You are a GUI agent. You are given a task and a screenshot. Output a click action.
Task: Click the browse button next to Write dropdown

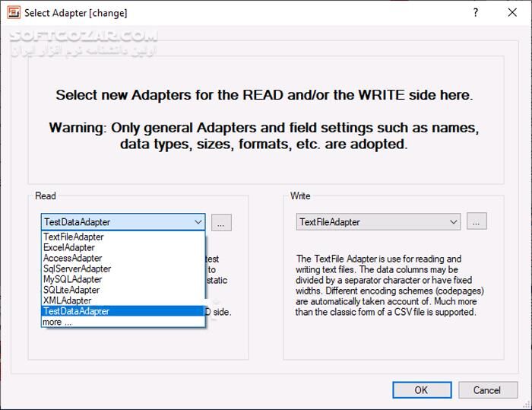click(x=477, y=222)
